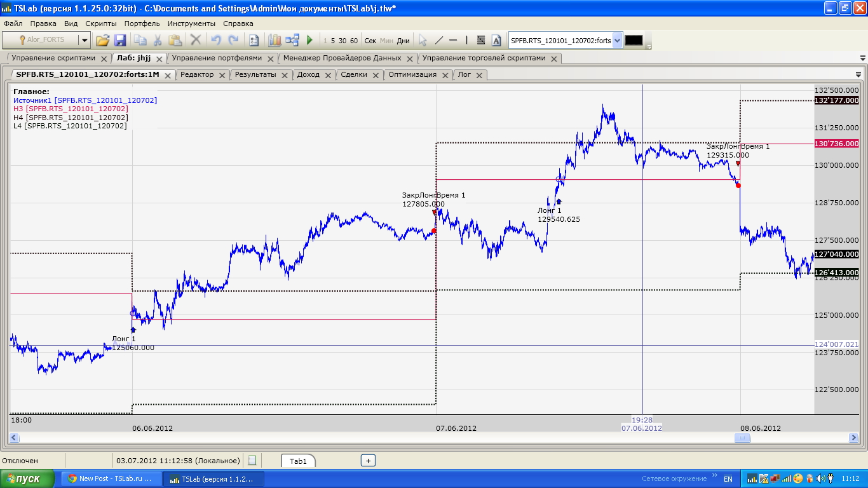
Task: Click the horizontal scrollbar thumb
Action: (742, 438)
